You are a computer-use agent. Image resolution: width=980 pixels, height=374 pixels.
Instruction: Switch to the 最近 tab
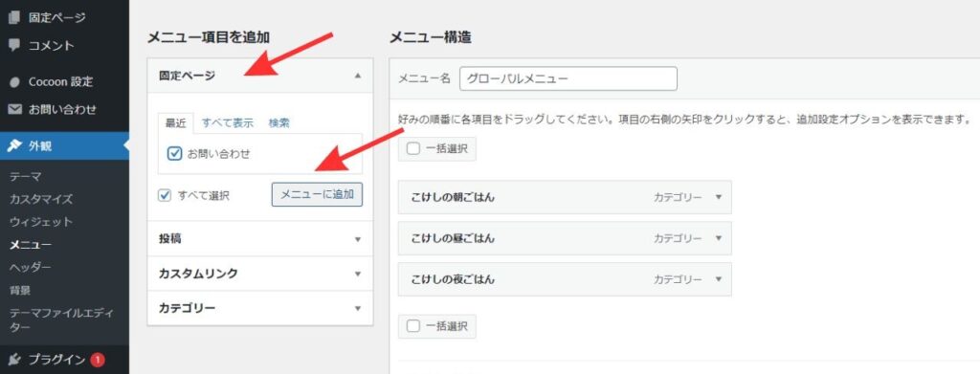pos(176,123)
